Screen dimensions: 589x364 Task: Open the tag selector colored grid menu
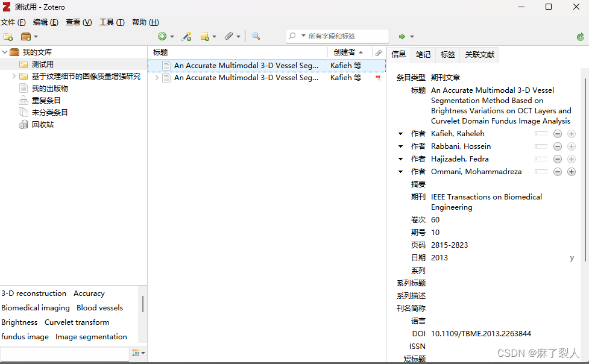[139, 353]
